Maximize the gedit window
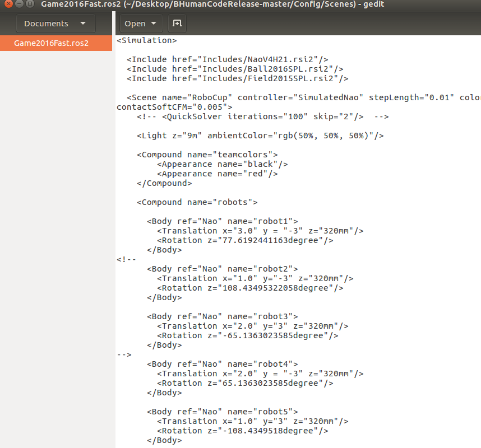The width and height of the screenshot is (481, 448). coord(30,4)
